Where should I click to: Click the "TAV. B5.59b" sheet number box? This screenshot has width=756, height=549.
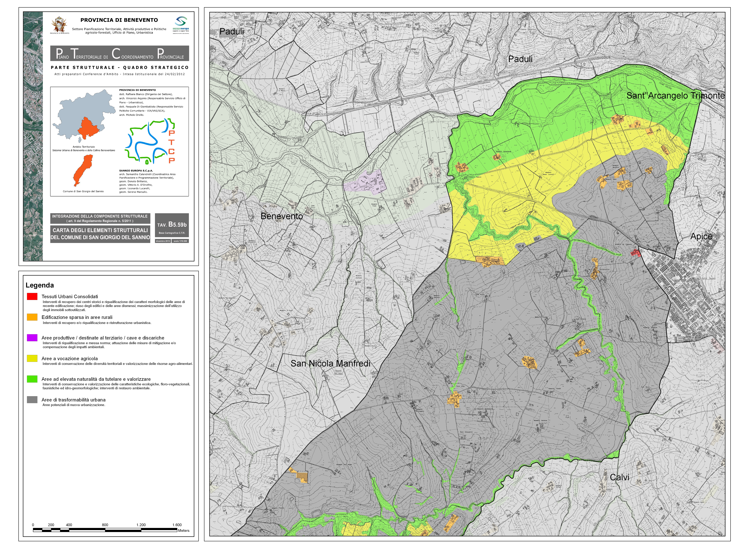coord(172,225)
